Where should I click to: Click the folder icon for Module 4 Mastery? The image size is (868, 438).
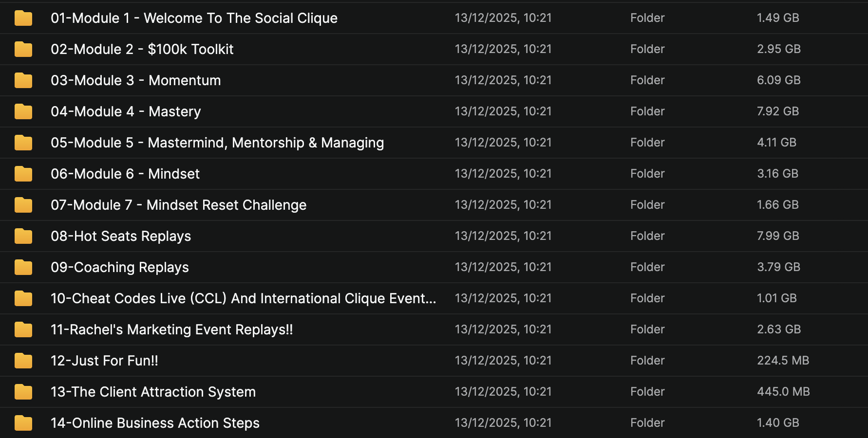pyautogui.click(x=23, y=111)
